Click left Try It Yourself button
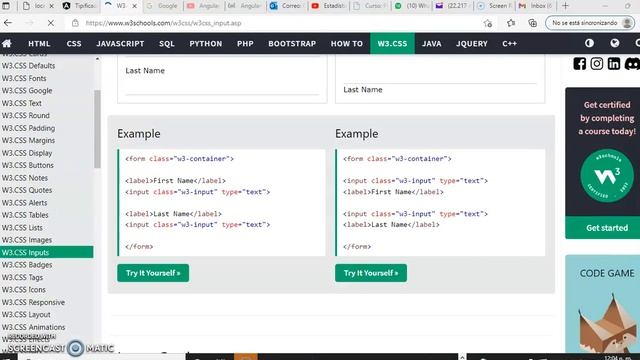Image resolution: width=640 pixels, height=360 pixels. coord(153,273)
